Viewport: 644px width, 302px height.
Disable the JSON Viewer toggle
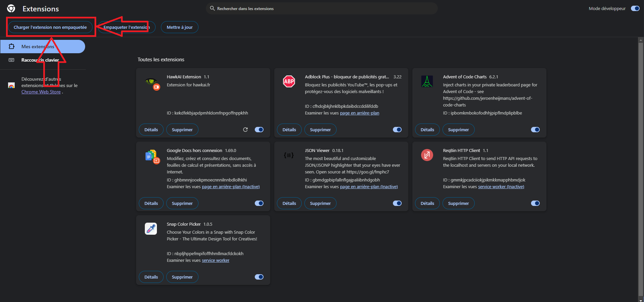[x=397, y=203]
